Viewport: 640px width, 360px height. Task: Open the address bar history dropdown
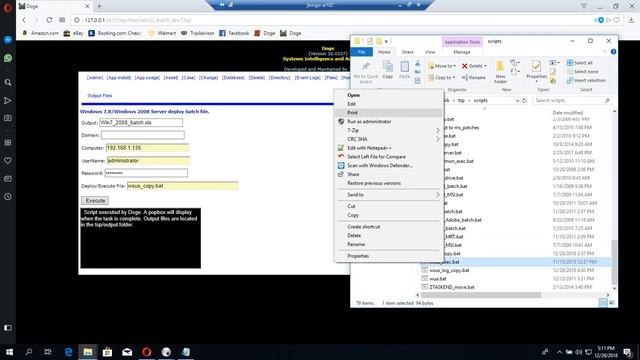tap(517, 100)
